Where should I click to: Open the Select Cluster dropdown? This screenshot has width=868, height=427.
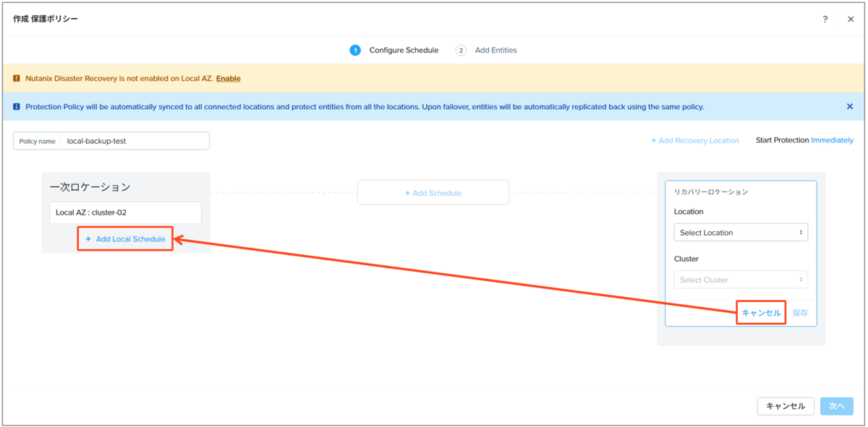(x=741, y=280)
